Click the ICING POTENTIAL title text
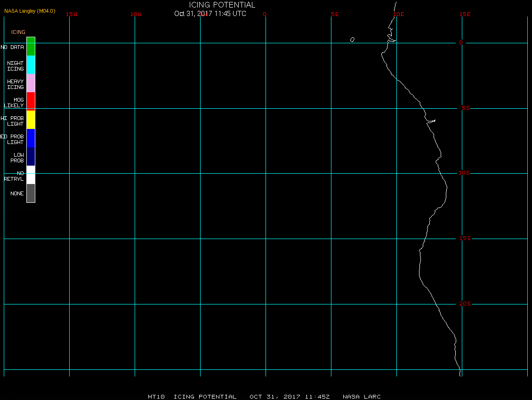Image resolution: width=532 pixels, height=400 pixels. 222,5
